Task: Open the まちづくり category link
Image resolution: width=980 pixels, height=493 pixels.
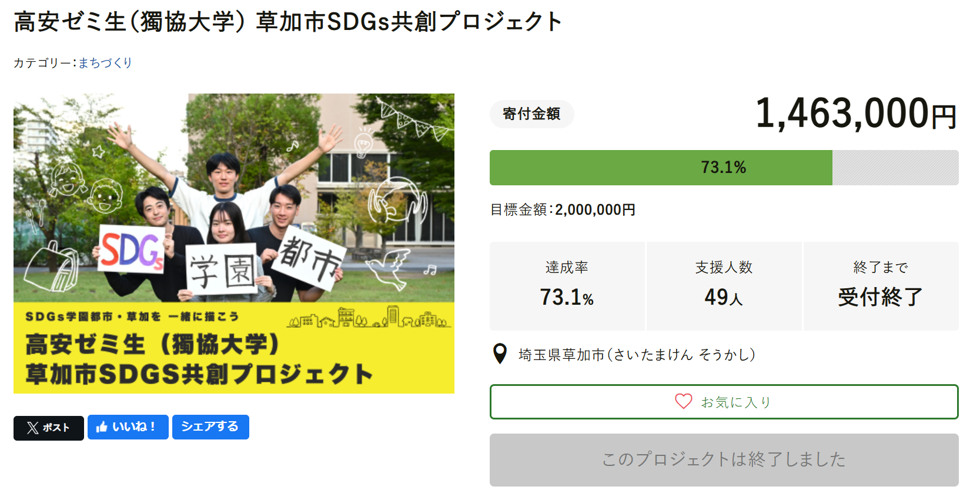Action: pos(105,63)
